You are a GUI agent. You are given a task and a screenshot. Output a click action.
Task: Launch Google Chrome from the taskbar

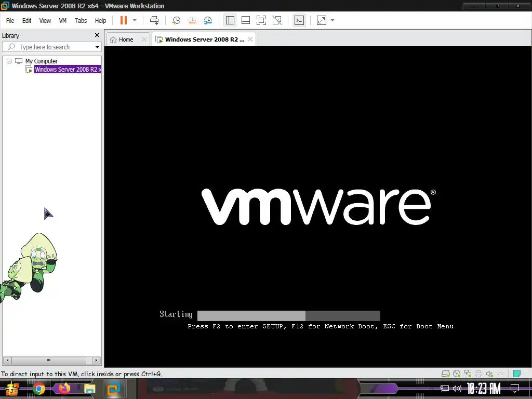(38, 389)
